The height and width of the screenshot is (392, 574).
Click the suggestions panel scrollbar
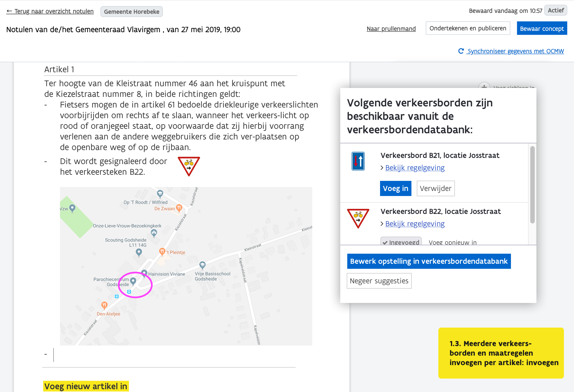(x=532, y=185)
